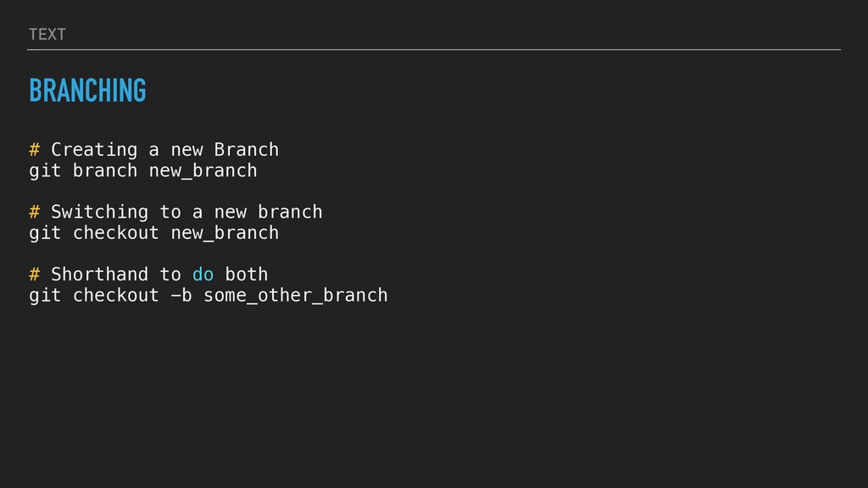The image size is (868, 488).
Task: Click the third yellow hash symbol
Action: pos(35,274)
